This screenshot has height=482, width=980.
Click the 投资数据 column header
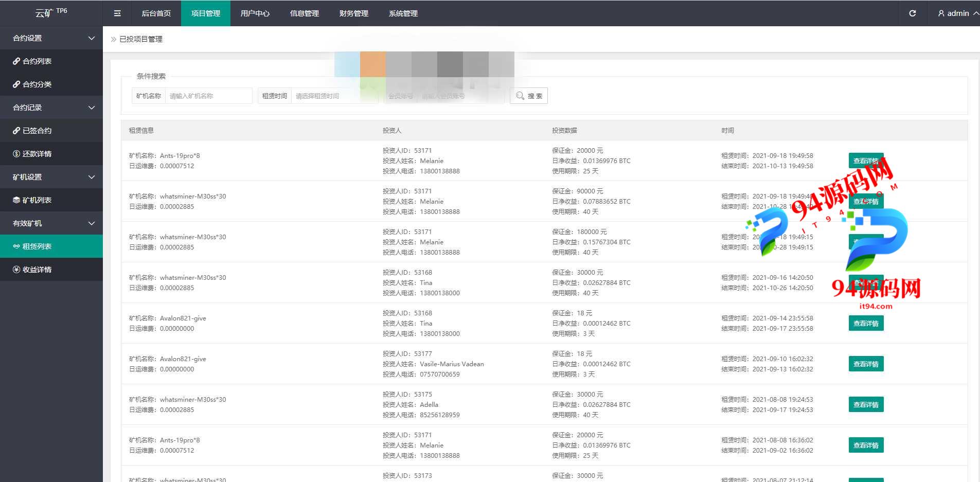coord(564,130)
